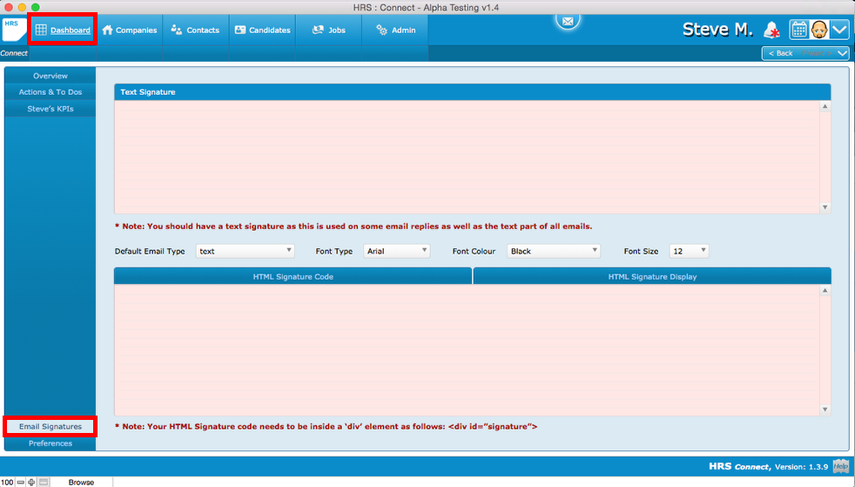Open the Contacts tab
The height and width of the screenshot is (487, 855).
click(195, 30)
